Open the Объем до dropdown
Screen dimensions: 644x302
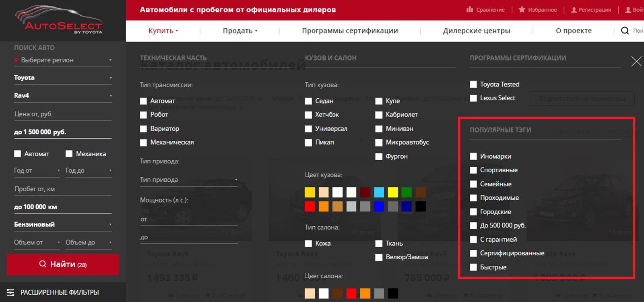coord(89,242)
